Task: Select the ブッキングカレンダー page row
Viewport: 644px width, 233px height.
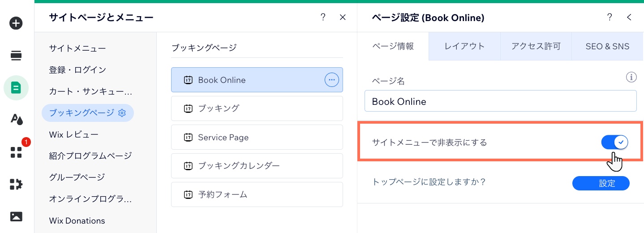Action: (257, 166)
